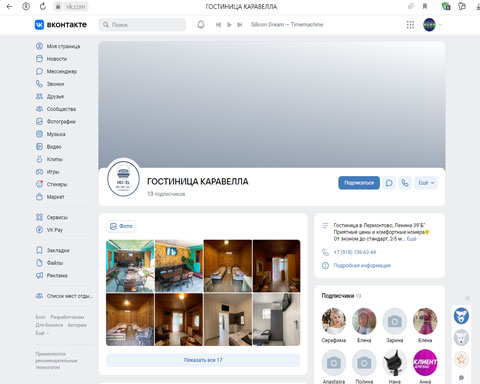Open the notifications bell
The image size is (480, 384).
coord(201,25)
